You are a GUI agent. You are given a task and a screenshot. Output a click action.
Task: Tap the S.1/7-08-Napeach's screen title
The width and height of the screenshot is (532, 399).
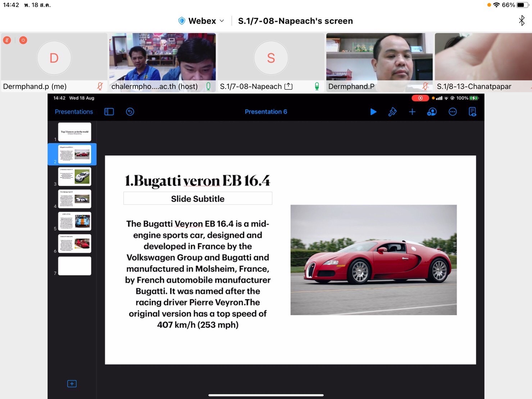[295, 21]
